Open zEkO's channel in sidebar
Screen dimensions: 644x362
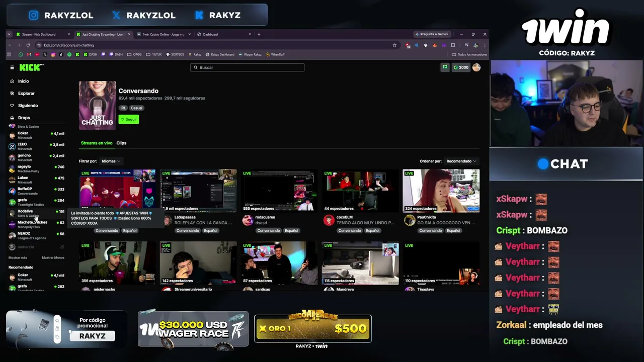click(37, 146)
